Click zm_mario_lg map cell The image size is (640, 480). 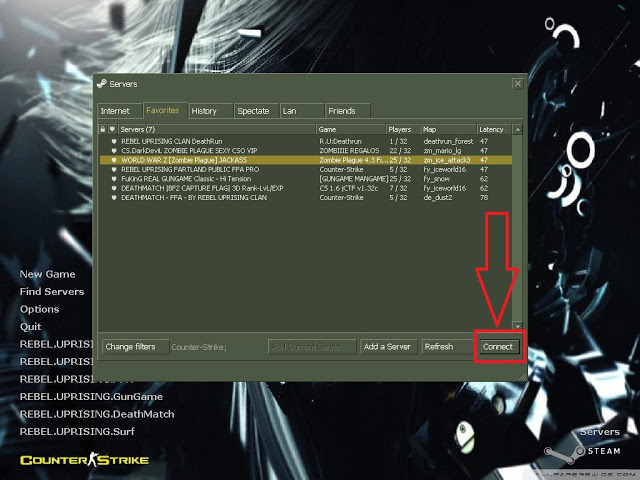[442, 151]
